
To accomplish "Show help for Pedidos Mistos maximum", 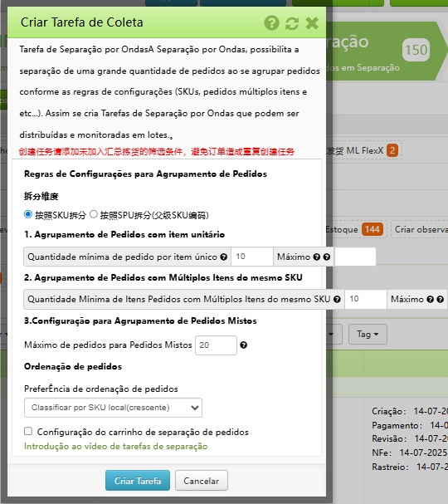I will [244, 345].
